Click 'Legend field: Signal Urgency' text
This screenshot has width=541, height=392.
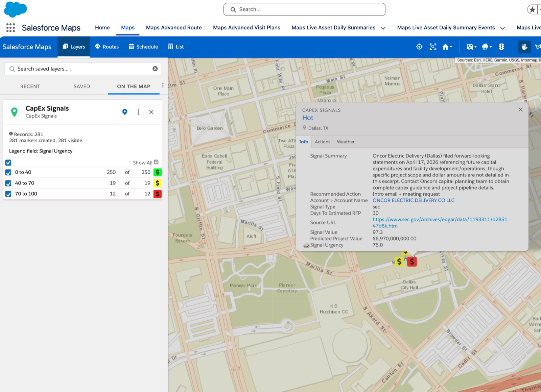pos(41,151)
